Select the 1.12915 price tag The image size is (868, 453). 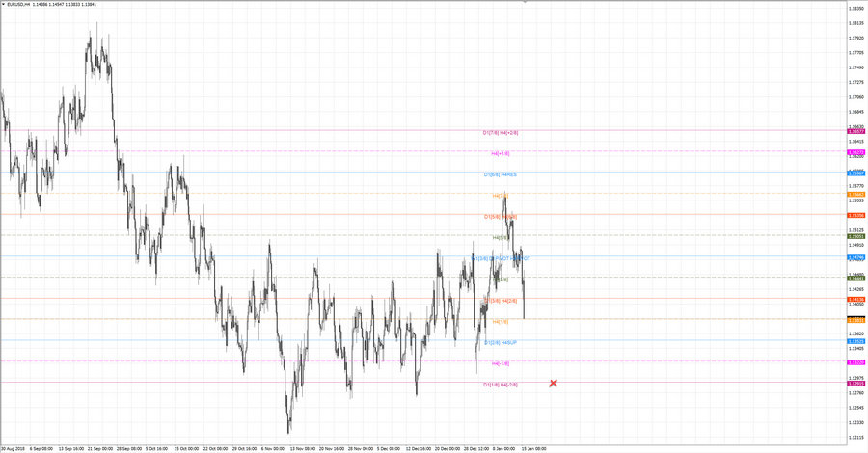(855, 384)
